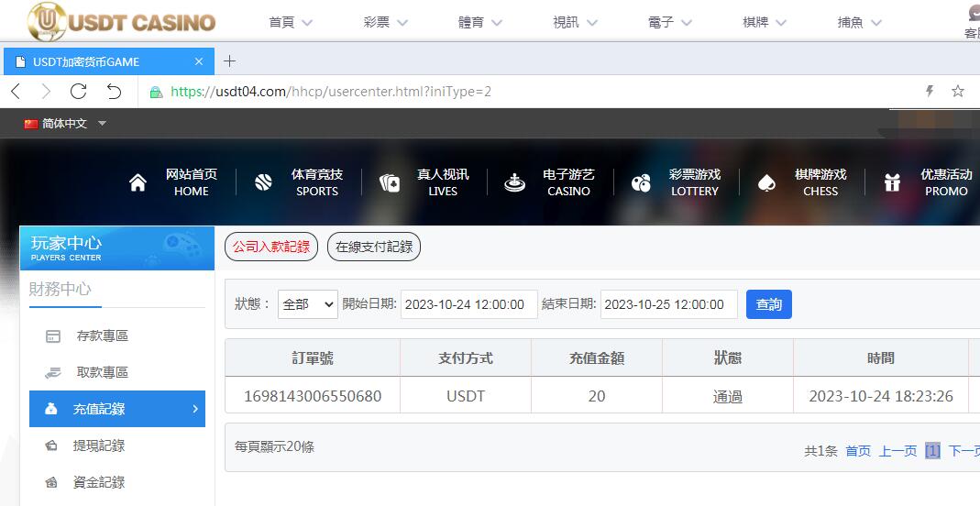Go back with the browser back arrow

pyautogui.click(x=17, y=92)
